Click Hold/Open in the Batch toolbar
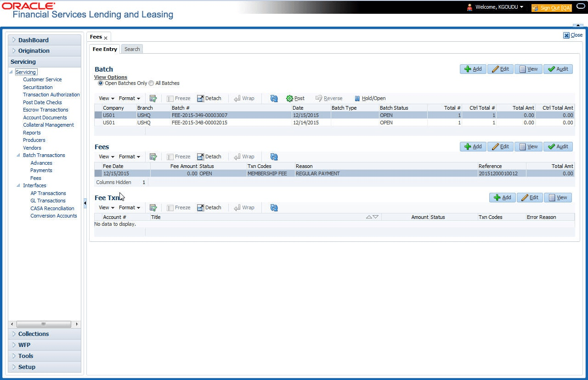Image resolution: width=588 pixels, height=380 pixels. pyautogui.click(x=370, y=98)
